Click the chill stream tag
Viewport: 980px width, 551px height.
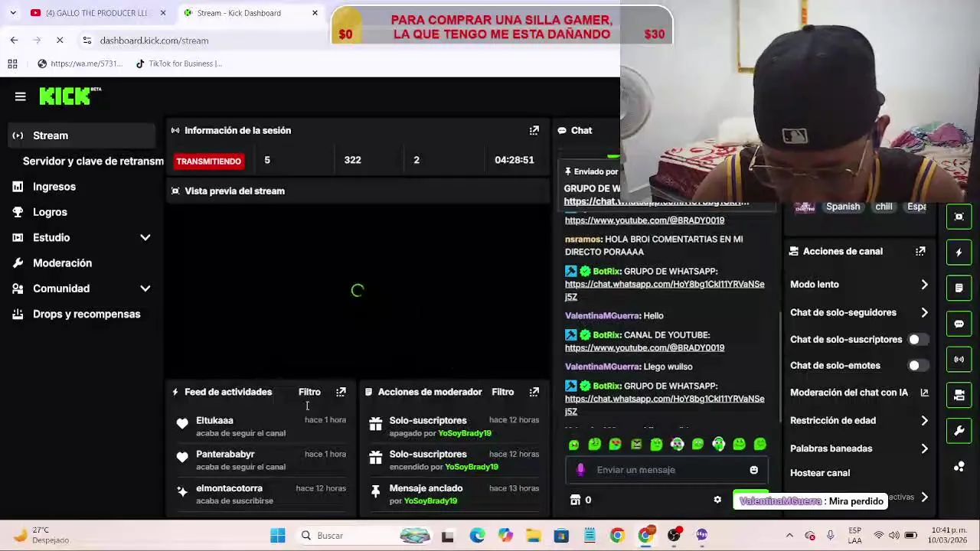point(884,207)
